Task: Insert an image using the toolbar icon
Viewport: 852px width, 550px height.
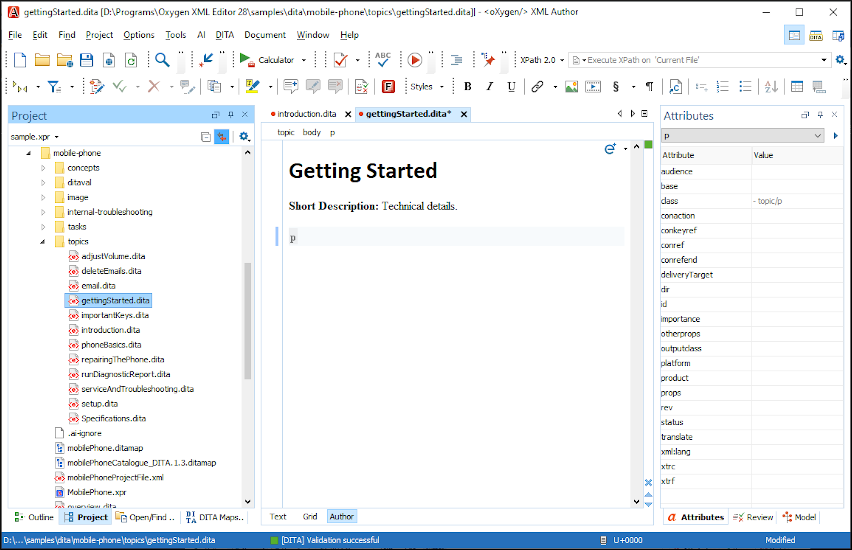Action: [x=571, y=87]
